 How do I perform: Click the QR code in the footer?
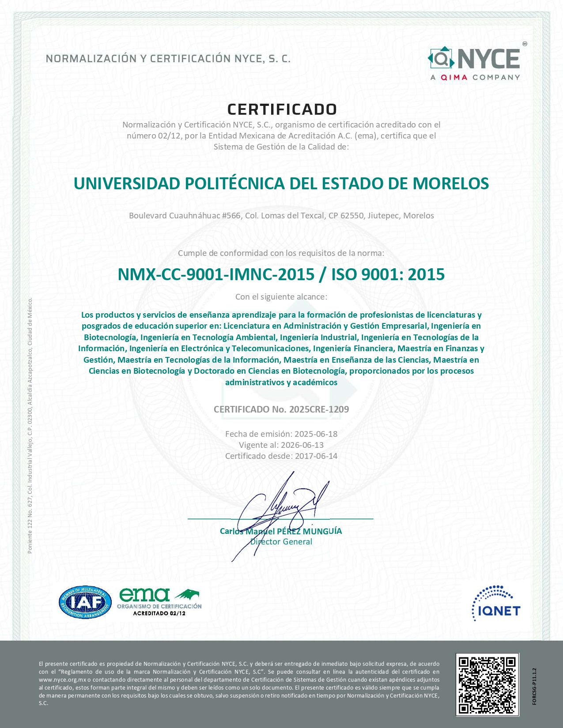[x=487, y=685]
